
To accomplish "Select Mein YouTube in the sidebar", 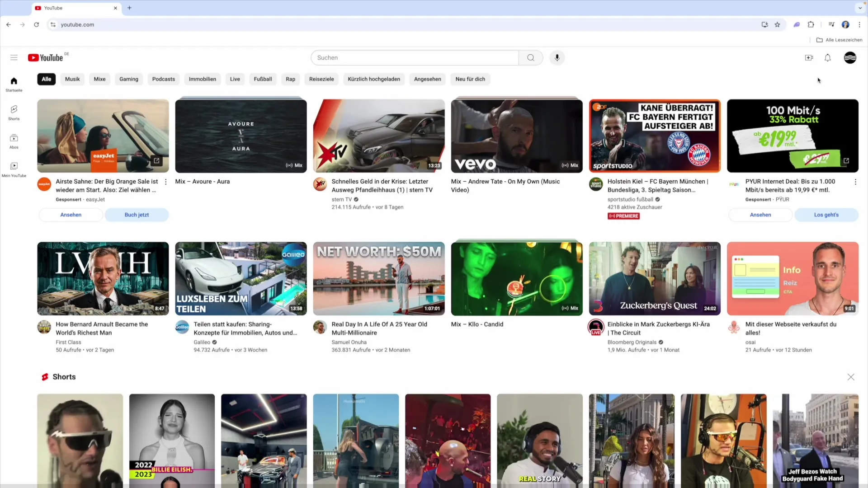I will 14,169.
